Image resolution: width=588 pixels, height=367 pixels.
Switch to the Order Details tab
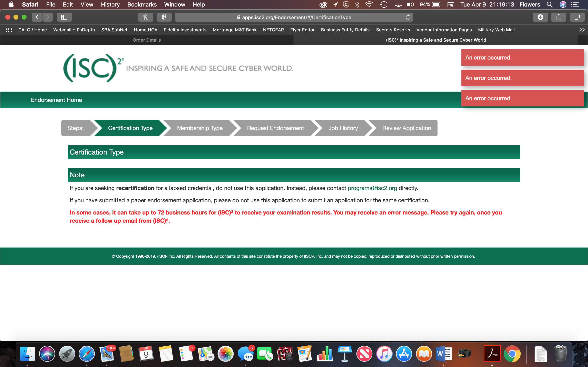pos(147,40)
